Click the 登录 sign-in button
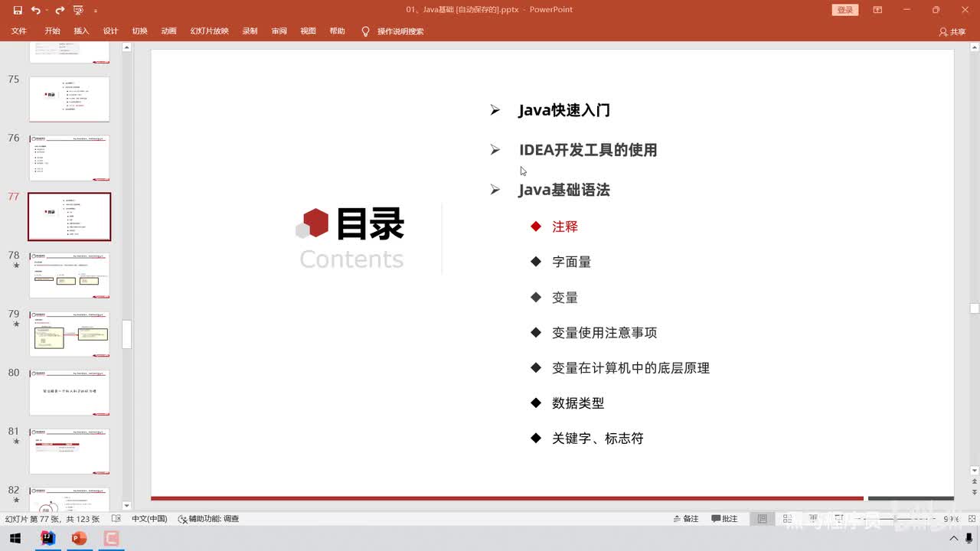980x551 pixels. 844,10
